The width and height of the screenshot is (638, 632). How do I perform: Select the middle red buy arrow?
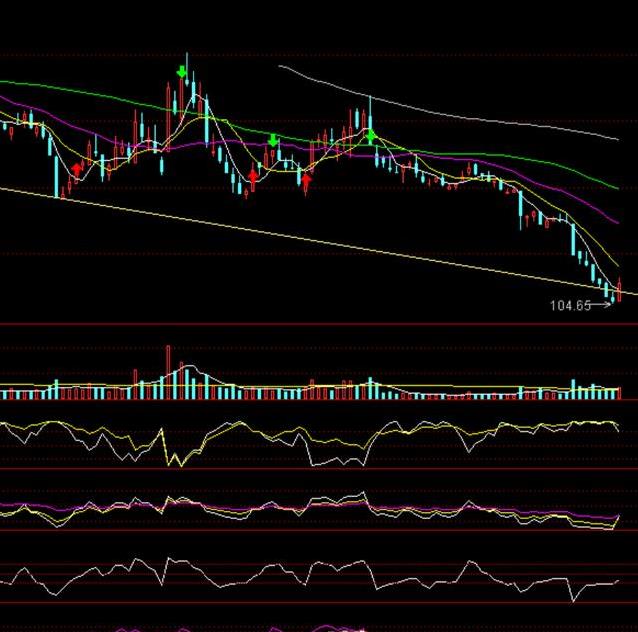253,176
